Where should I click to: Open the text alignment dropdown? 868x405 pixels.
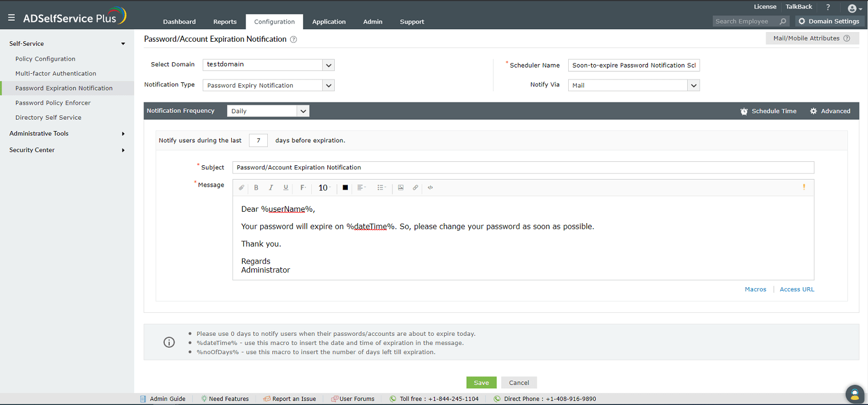pos(362,188)
